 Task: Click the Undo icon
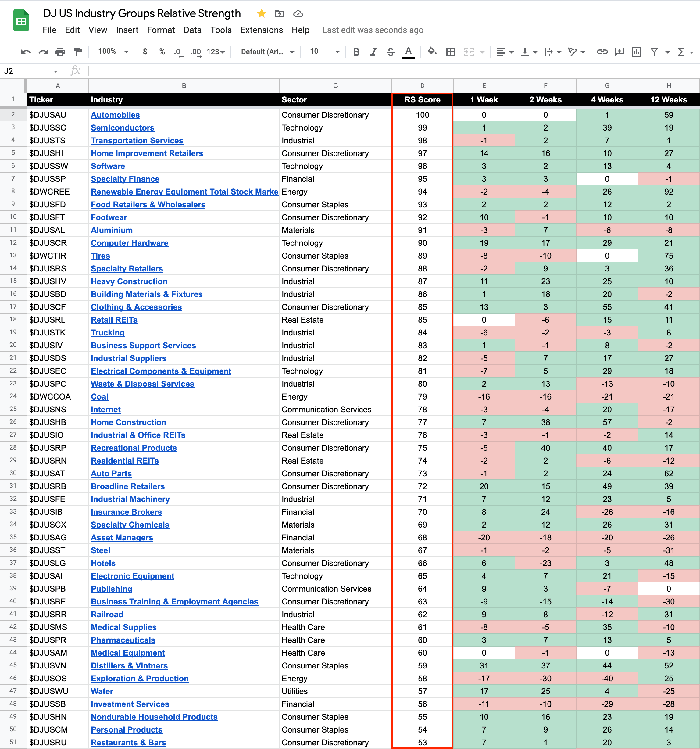(x=26, y=52)
